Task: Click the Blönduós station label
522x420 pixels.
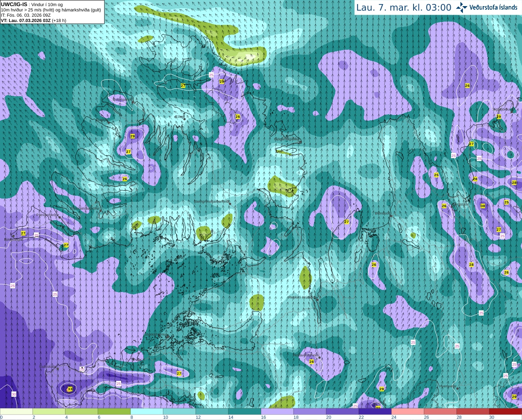Action: 383,213
